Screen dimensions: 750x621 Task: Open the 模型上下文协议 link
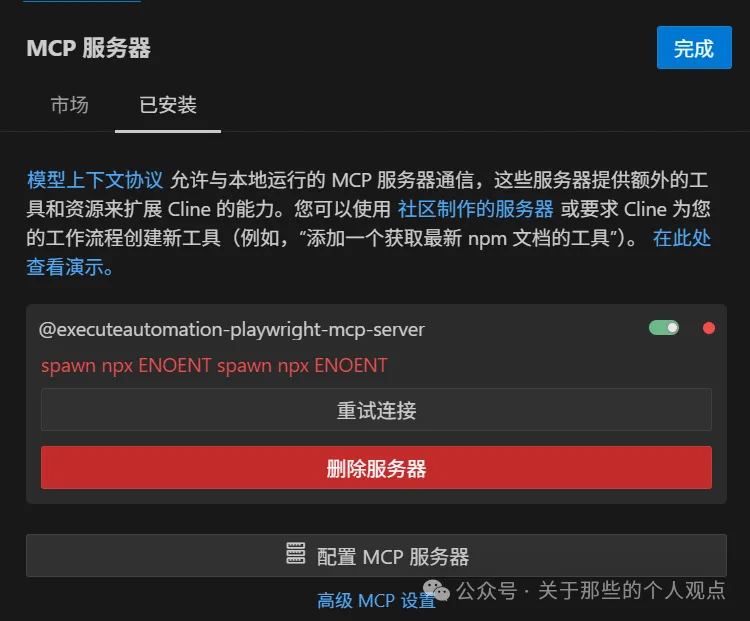[95, 180]
